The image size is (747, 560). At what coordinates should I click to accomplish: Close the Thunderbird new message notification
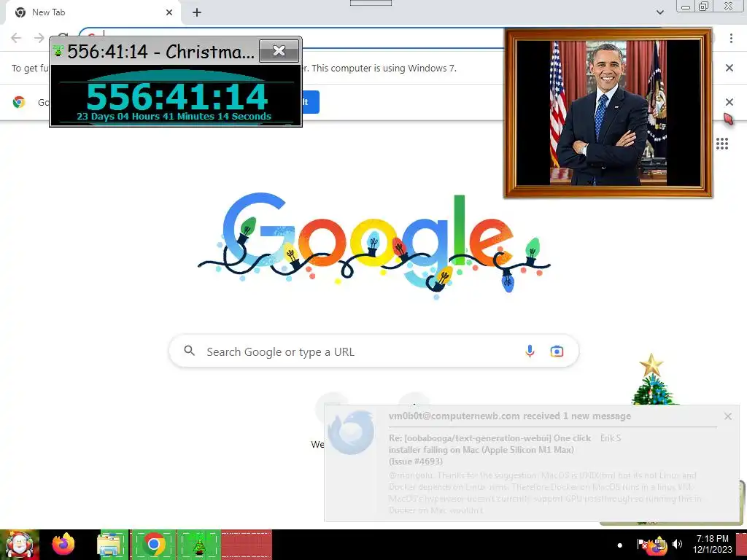(727, 416)
